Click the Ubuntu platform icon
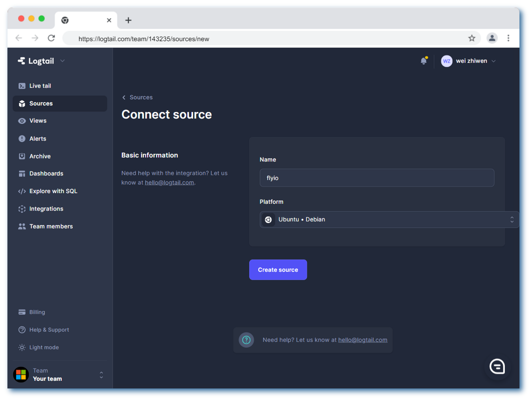 (x=268, y=219)
